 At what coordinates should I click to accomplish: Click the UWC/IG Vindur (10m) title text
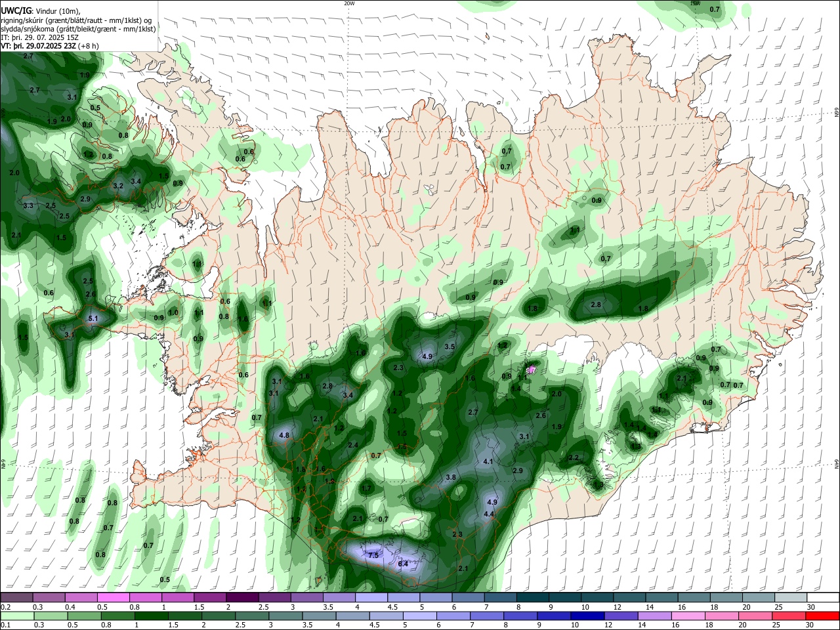41,10
